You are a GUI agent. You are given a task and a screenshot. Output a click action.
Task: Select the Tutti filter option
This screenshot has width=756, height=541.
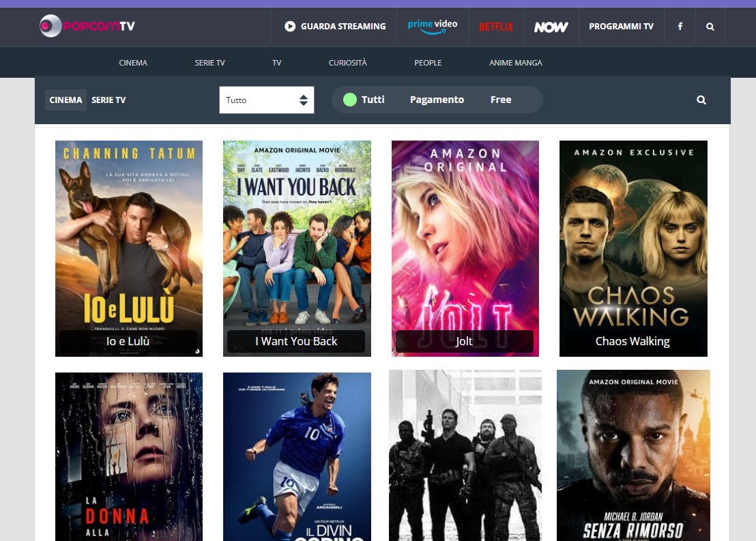point(364,100)
